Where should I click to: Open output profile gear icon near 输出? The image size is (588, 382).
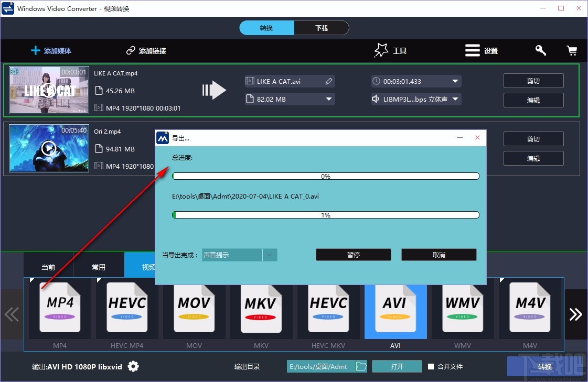133,366
